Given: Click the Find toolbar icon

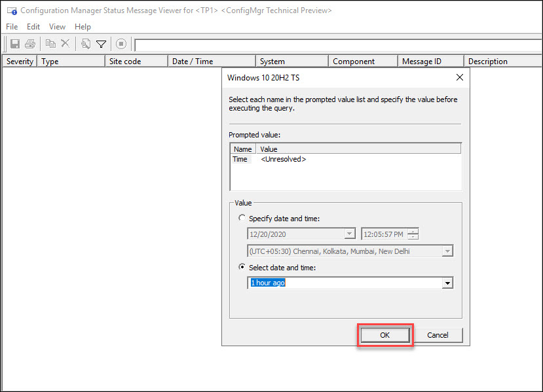Looking at the screenshot, I should pyautogui.click(x=86, y=44).
